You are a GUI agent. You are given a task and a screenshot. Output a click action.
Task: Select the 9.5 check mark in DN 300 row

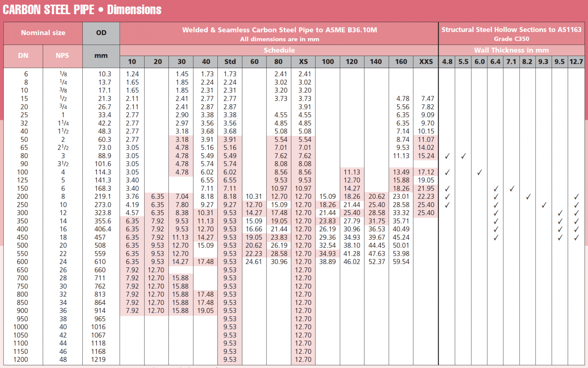(x=560, y=213)
